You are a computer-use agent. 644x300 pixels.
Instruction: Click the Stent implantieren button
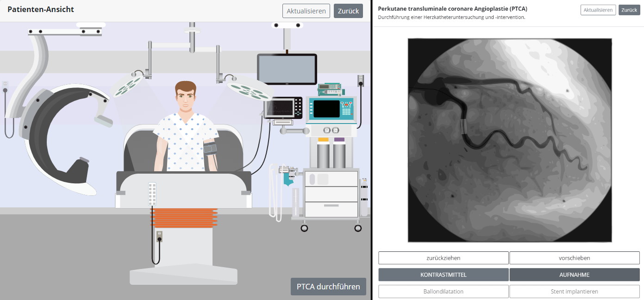coord(575,292)
